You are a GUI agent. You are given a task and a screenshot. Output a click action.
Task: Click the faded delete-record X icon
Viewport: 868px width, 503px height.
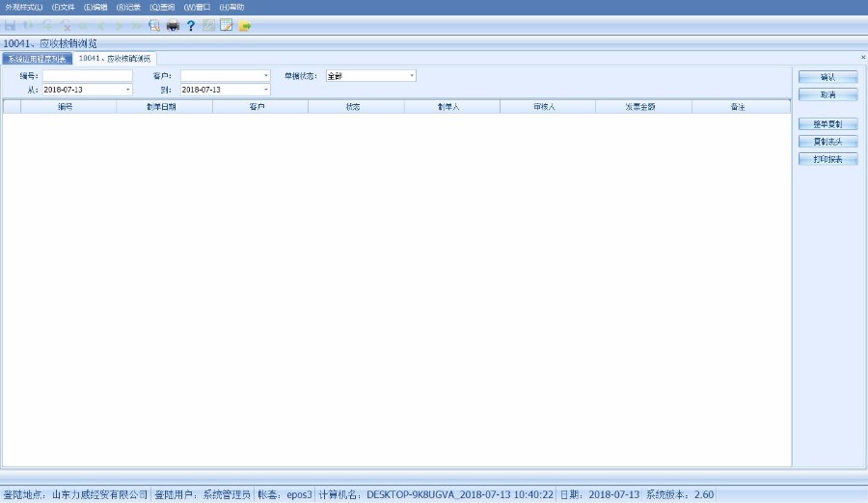(x=66, y=25)
